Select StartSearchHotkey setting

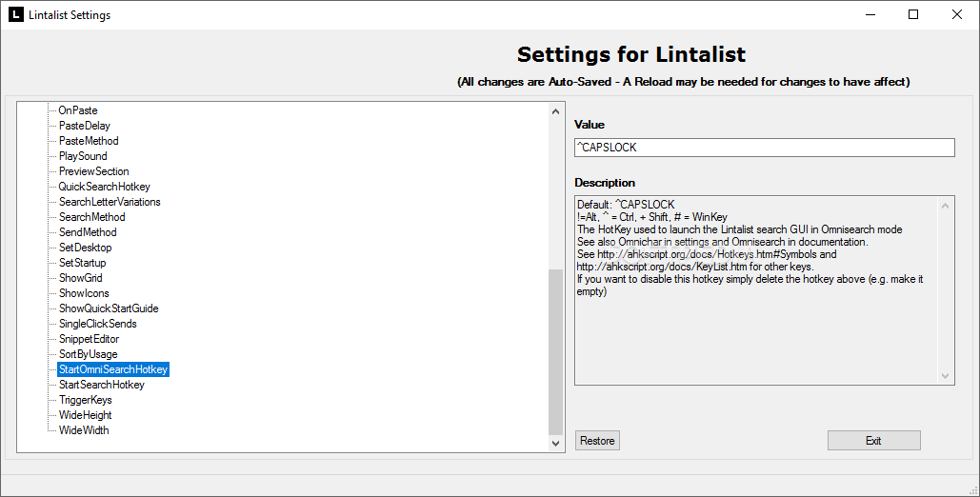(101, 385)
